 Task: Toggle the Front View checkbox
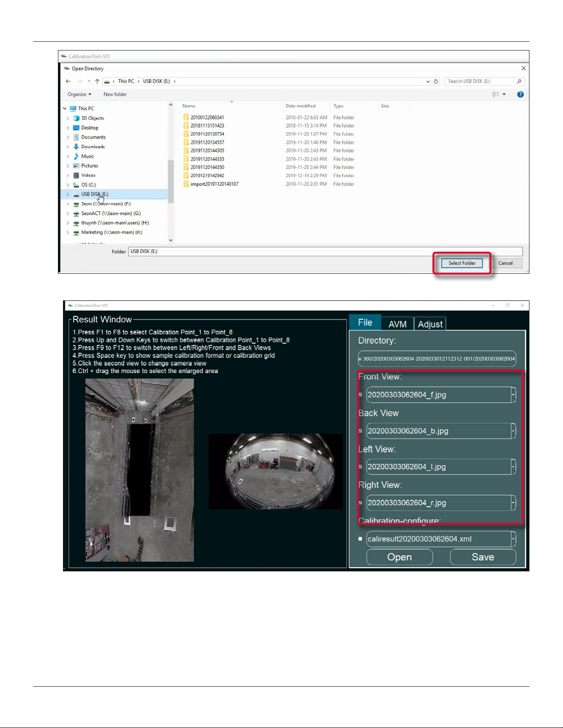(360, 395)
